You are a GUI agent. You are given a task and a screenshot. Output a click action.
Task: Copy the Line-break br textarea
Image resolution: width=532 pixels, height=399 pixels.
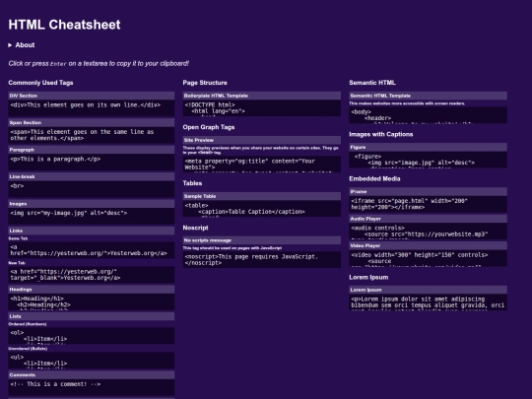[x=92, y=189]
